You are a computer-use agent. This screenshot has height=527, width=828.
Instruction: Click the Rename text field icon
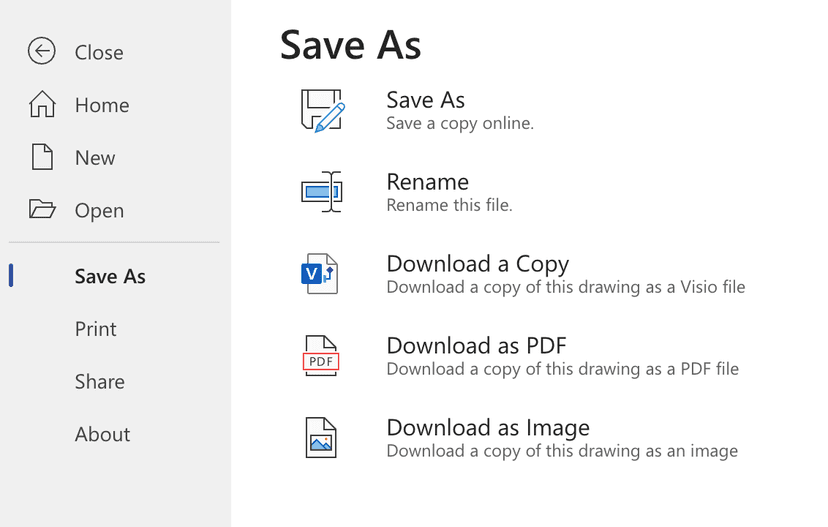pos(322,191)
